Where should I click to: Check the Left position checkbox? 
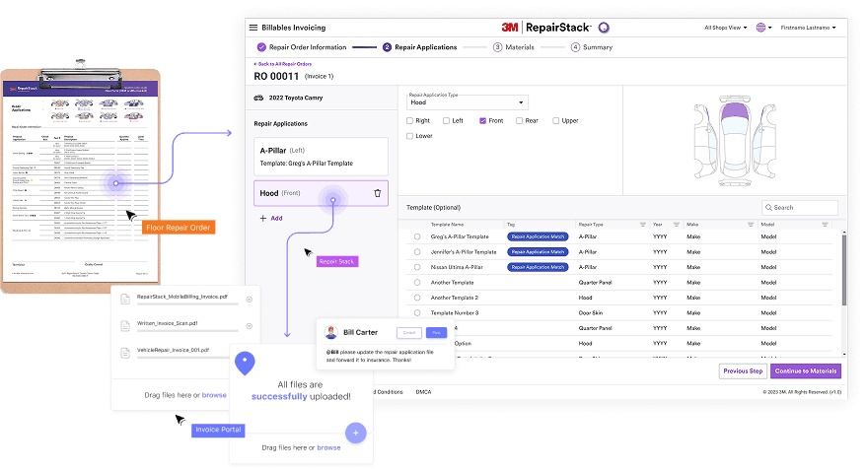tap(446, 120)
